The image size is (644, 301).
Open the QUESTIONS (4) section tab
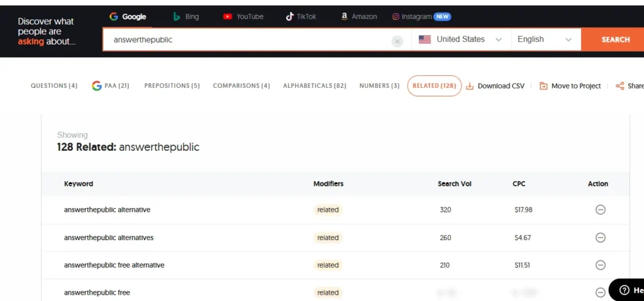[54, 86]
